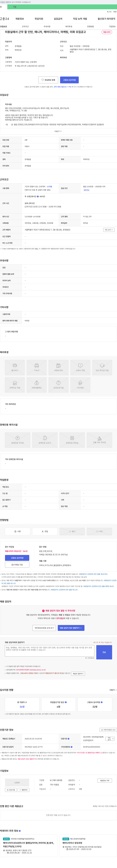Click the 고용24 site logo
The width and height of the screenshot is (117, 868).
[x=4, y=19]
